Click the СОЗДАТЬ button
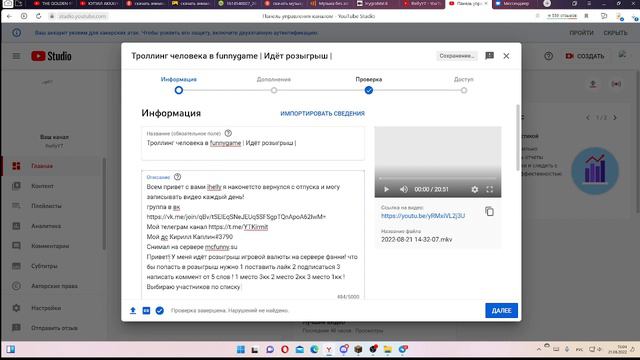This screenshot has height=360, width=640. point(584,56)
